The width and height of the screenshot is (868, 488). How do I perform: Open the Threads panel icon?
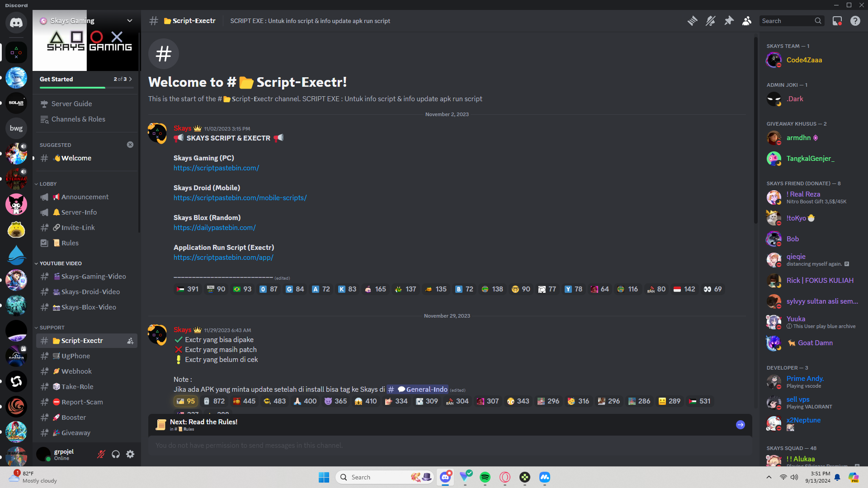coord(692,21)
